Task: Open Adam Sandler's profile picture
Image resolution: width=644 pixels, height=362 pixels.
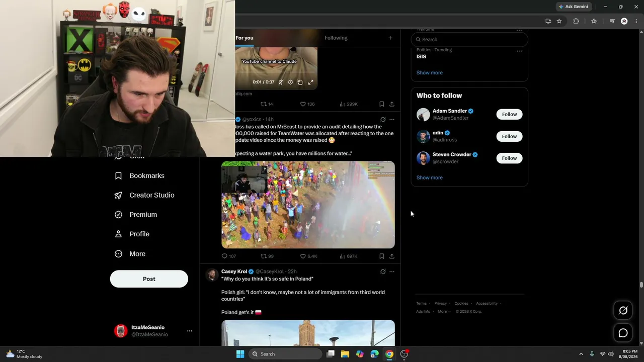Action: pos(423,115)
